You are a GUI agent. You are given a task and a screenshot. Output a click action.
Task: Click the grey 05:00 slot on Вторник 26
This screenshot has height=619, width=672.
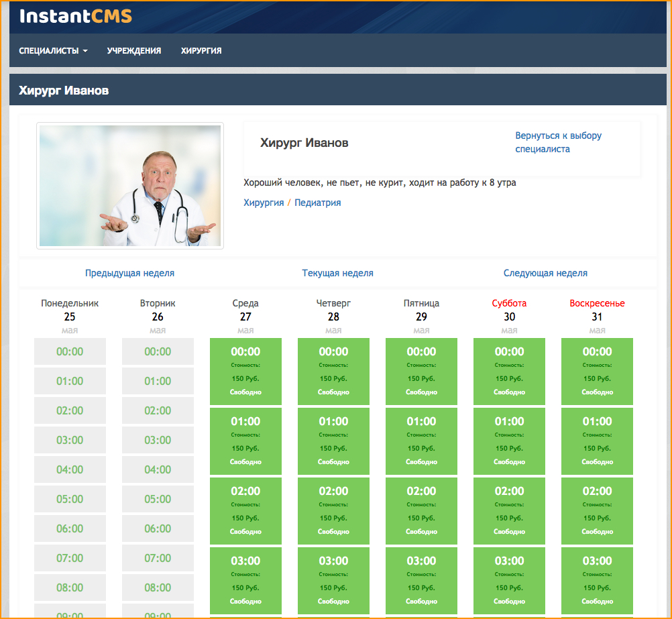pos(158,499)
